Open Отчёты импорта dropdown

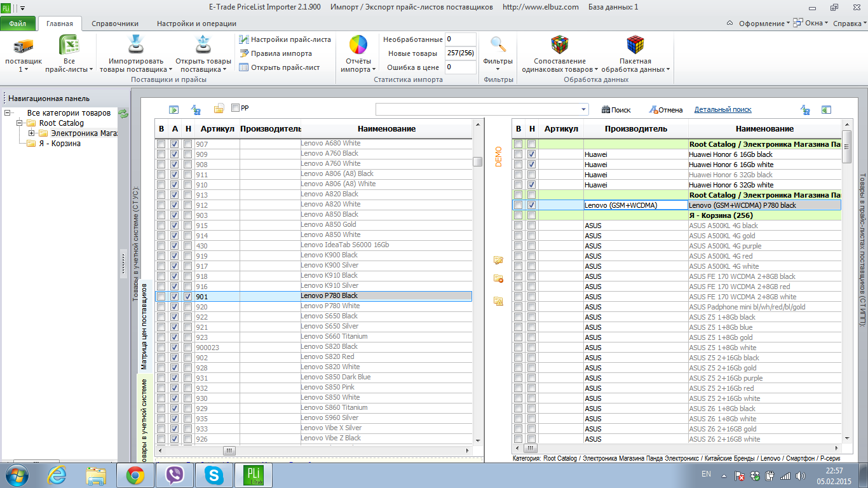(x=358, y=54)
